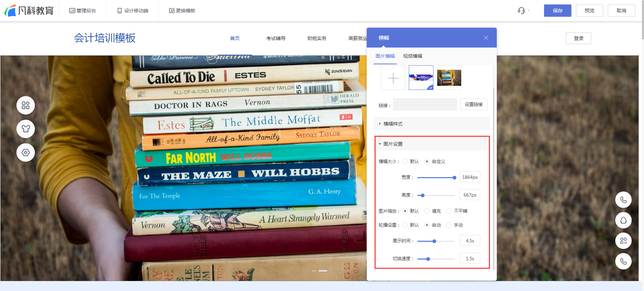The image size is (644, 291).
Task: Click the 展示时间 value field 4.5s
Action: (x=470, y=241)
